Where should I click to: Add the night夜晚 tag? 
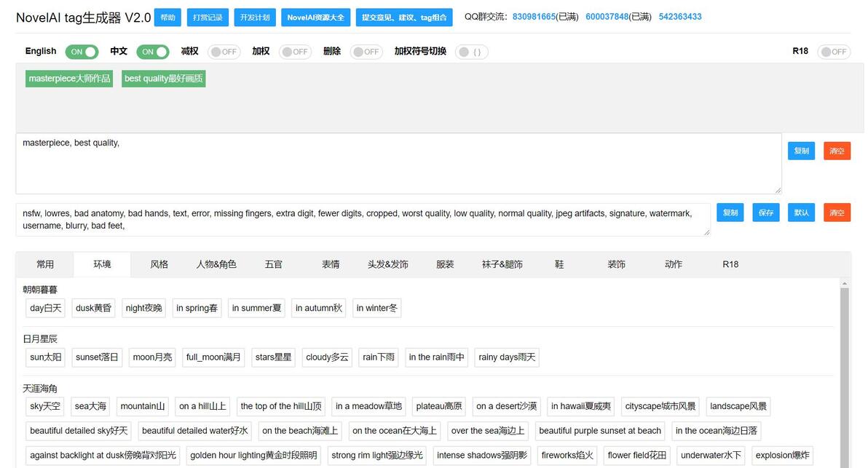pyautogui.click(x=143, y=308)
